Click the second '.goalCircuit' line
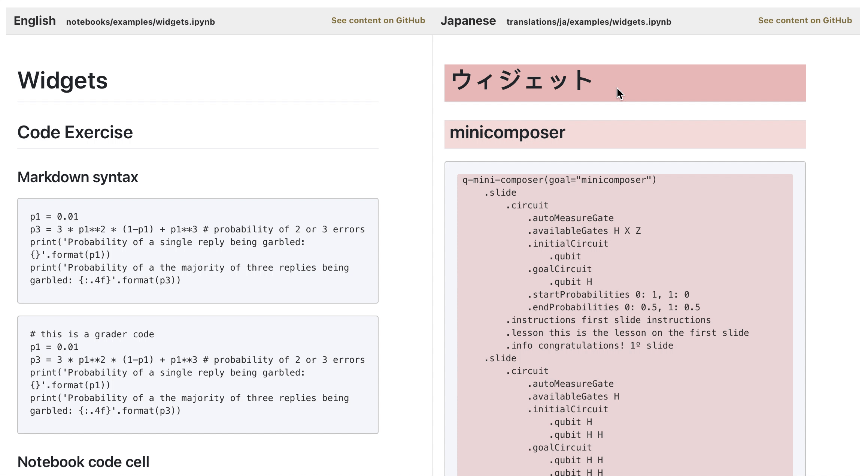 [x=560, y=448]
